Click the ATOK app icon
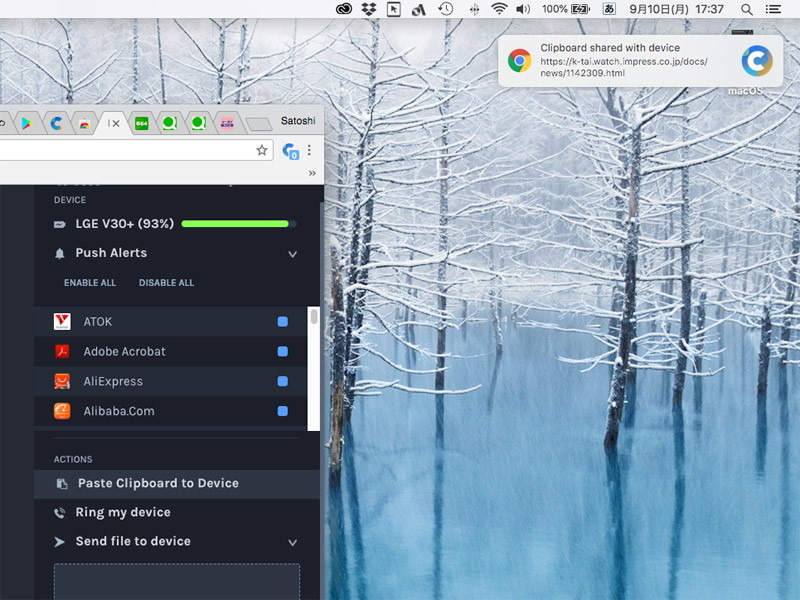Image resolution: width=800 pixels, height=600 pixels. coord(62,321)
